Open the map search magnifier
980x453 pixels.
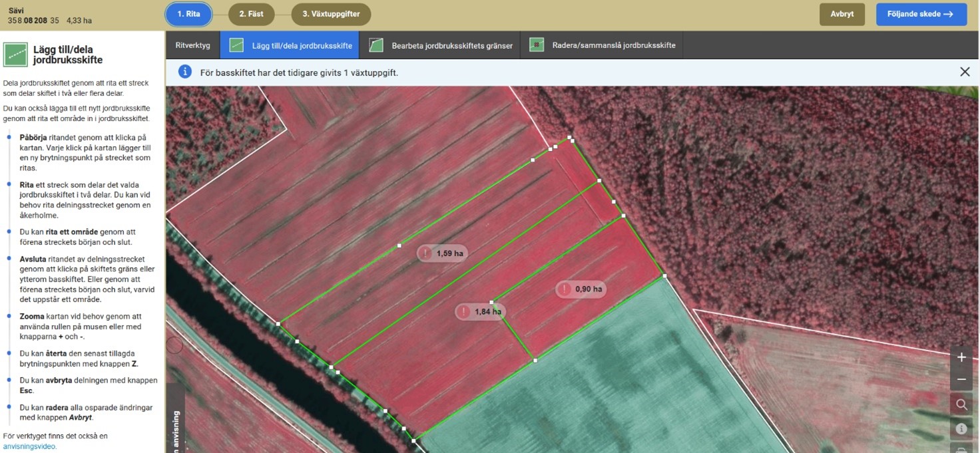(961, 404)
